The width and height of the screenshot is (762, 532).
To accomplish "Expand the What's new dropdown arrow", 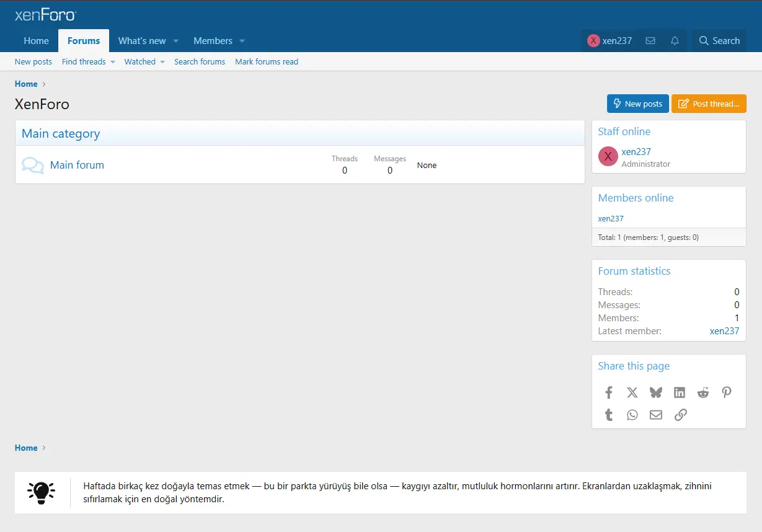I will click(x=176, y=41).
